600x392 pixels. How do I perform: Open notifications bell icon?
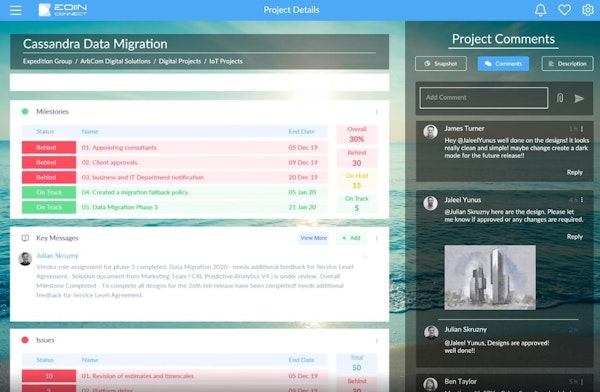540,10
